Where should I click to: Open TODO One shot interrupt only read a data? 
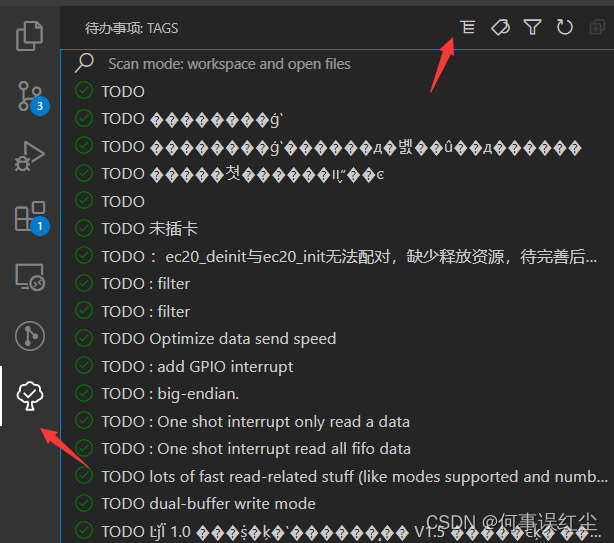pyautogui.click(x=337, y=422)
